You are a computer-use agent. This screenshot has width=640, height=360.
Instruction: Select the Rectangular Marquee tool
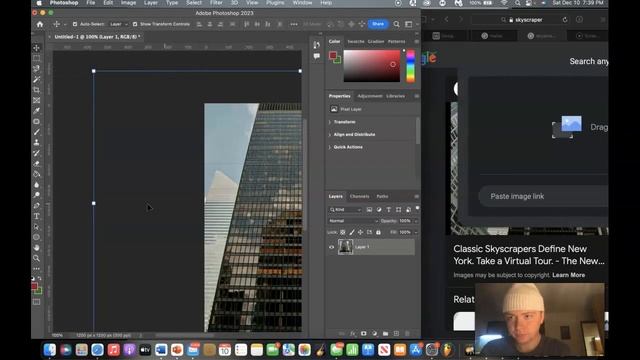pyautogui.click(x=36, y=58)
